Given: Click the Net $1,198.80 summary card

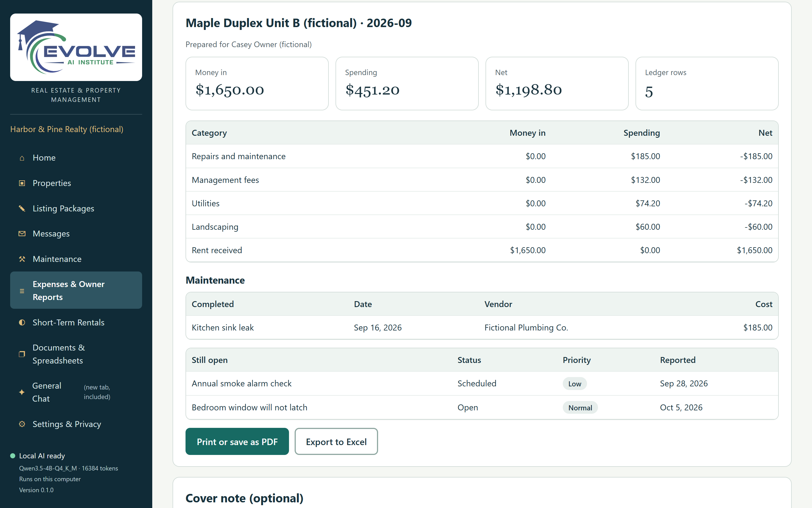Looking at the screenshot, I should 557,83.
